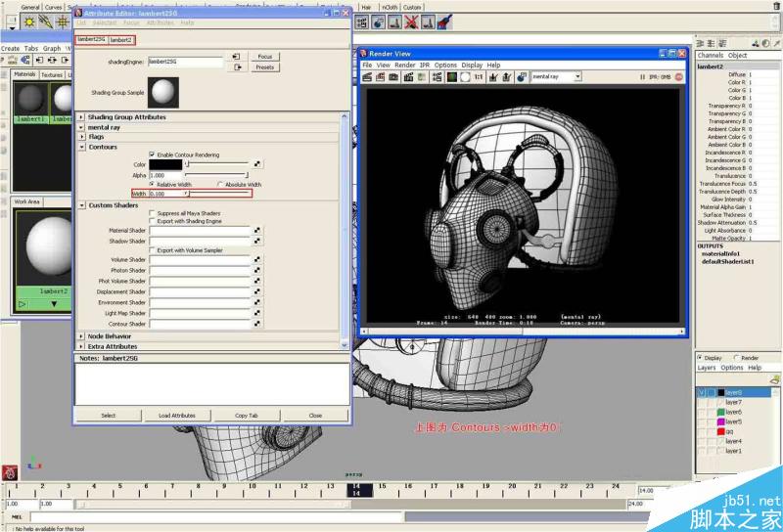The width and height of the screenshot is (783, 532).
Task: Click the 1:1 real size icon in Render View
Action: pos(480,76)
